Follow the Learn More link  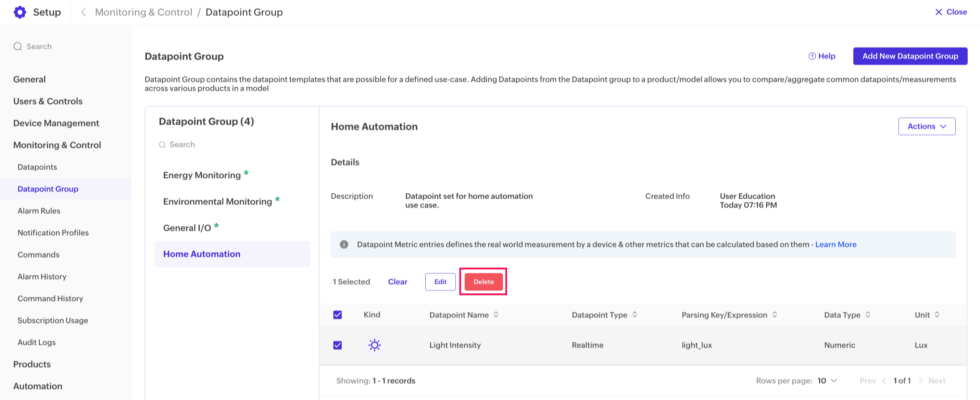pyautogui.click(x=835, y=244)
